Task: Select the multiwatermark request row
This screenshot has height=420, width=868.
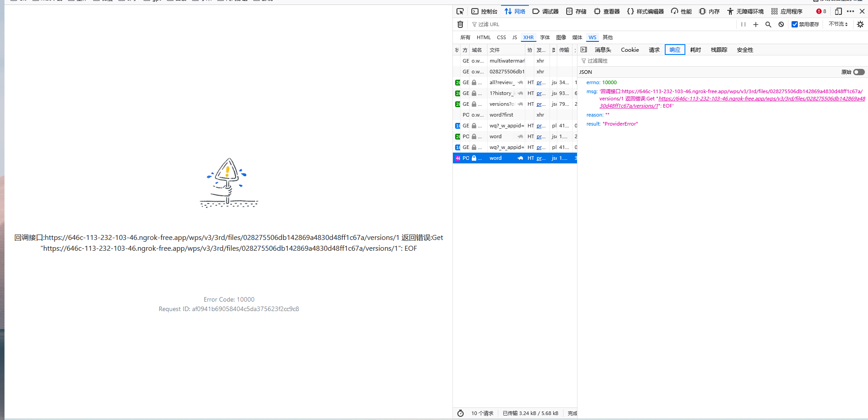Action: pyautogui.click(x=515, y=61)
